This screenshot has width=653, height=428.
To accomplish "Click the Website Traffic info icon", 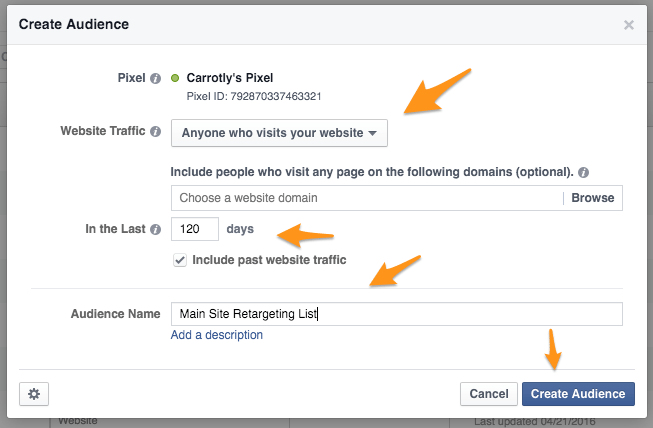I will (x=155, y=132).
